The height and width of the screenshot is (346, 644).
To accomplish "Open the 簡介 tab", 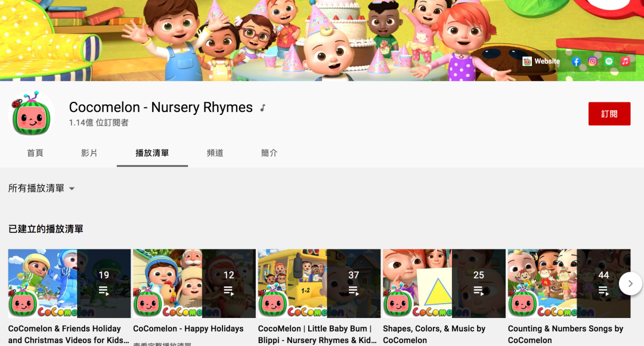I will [x=270, y=152].
